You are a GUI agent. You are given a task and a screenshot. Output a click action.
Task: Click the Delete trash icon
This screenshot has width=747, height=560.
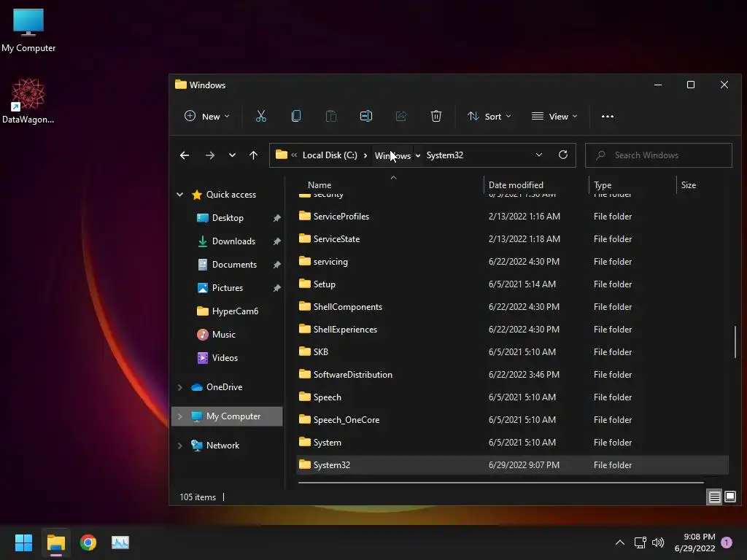(436, 116)
